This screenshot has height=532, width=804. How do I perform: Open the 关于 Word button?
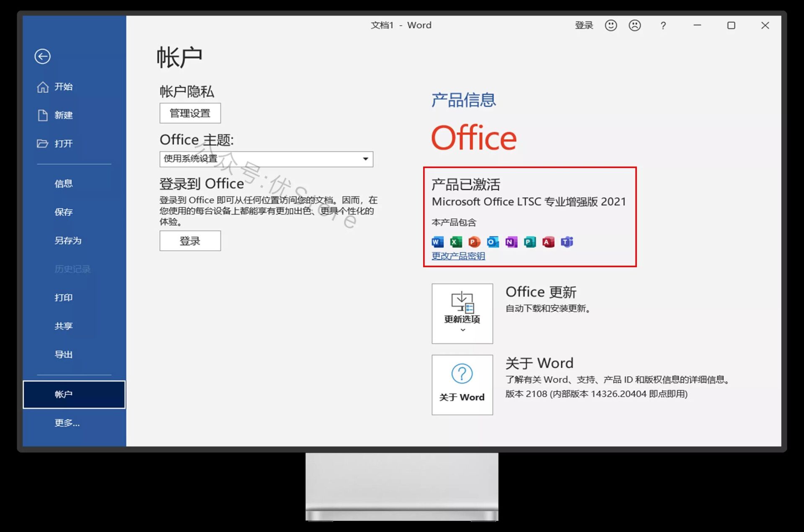(462, 385)
